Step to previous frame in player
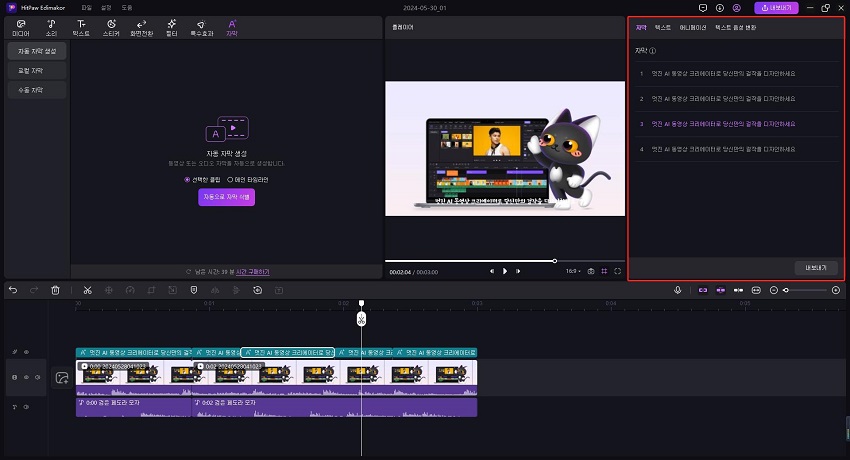This screenshot has width=850, height=460. (x=492, y=271)
